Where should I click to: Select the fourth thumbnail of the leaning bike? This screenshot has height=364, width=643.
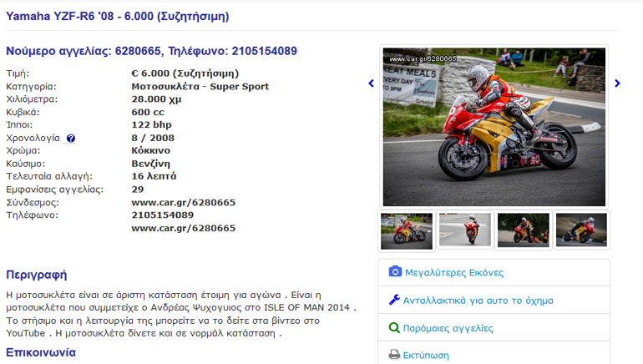click(581, 230)
